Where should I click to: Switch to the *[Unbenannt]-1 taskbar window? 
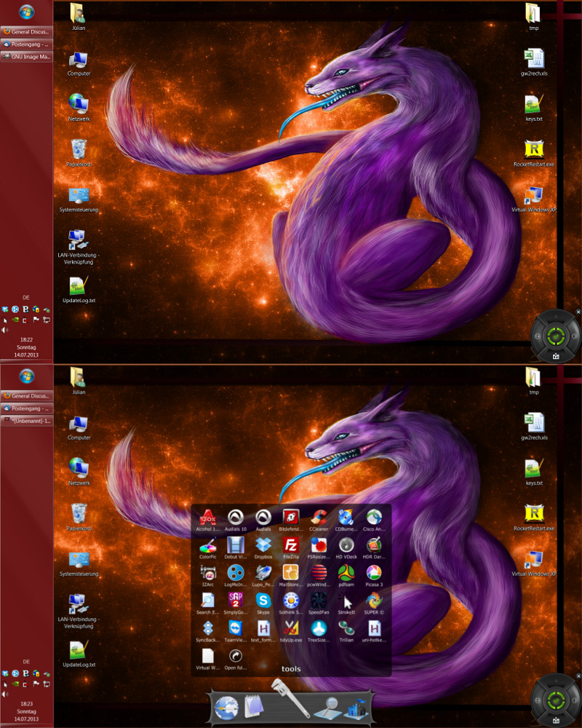pyautogui.click(x=27, y=421)
